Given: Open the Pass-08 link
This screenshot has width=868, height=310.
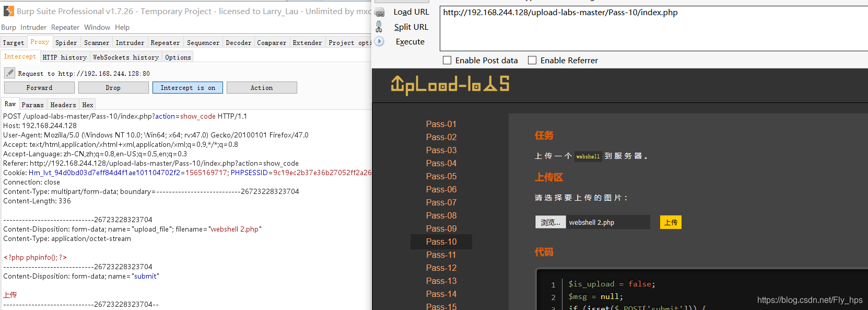Looking at the screenshot, I should click(441, 215).
